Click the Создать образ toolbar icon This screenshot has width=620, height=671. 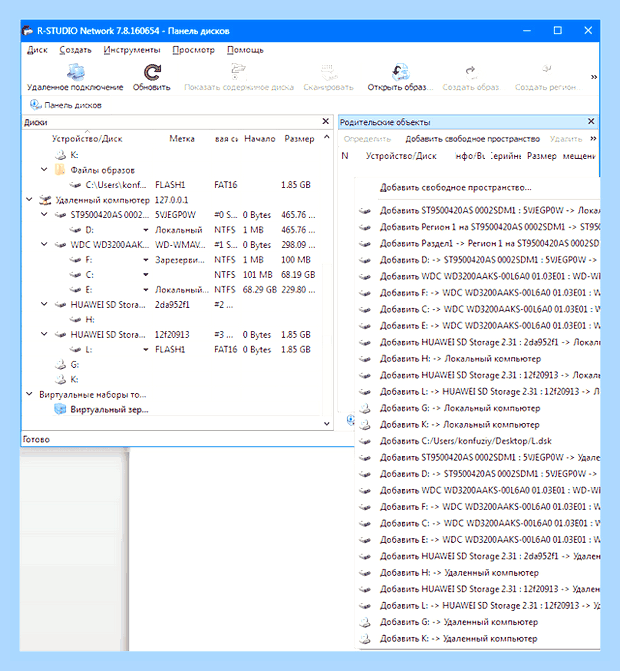[x=471, y=72]
